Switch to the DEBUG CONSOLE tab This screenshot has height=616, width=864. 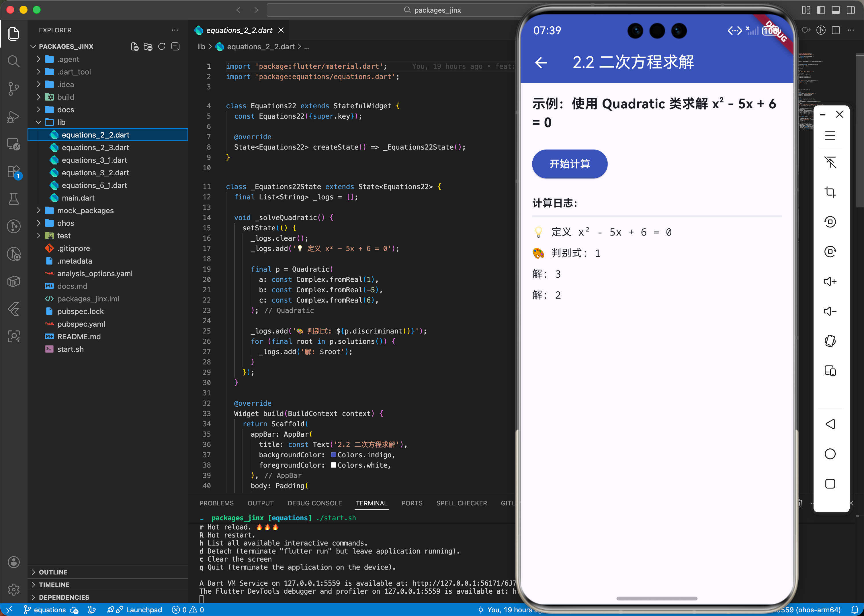tap(314, 503)
